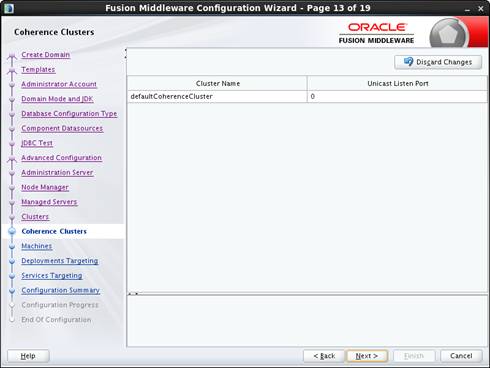Open the Templates step link
This screenshot has height=368, width=490.
point(38,69)
